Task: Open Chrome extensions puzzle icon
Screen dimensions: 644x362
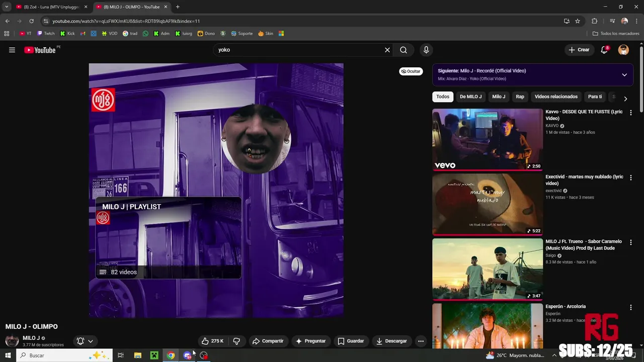Action: coord(594,21)
